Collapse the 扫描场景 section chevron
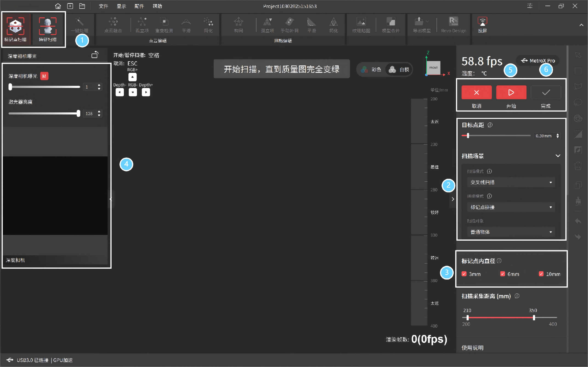588x367 pixels. pos(558,156)
